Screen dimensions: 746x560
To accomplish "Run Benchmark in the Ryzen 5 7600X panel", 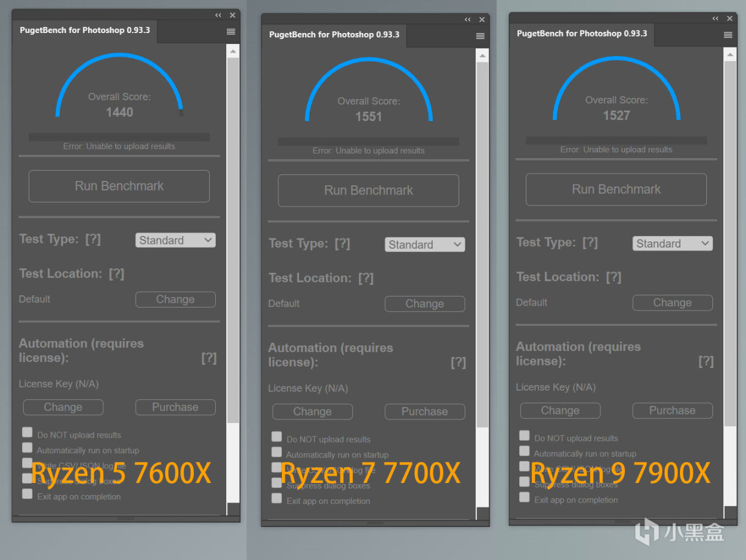I will tap(119, 186).
